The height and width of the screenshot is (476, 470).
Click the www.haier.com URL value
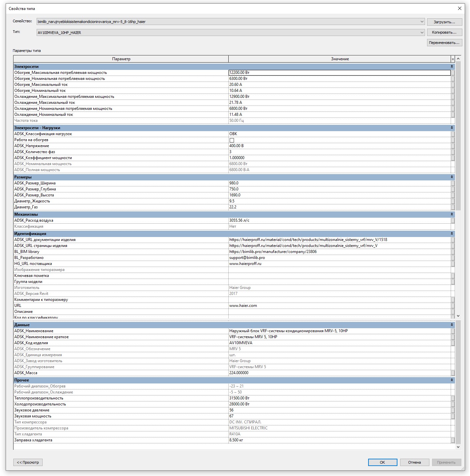[340, 306]
